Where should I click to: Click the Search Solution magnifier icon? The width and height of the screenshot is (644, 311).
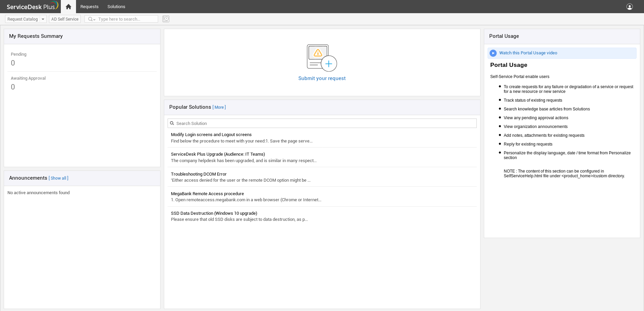[172, 123]
